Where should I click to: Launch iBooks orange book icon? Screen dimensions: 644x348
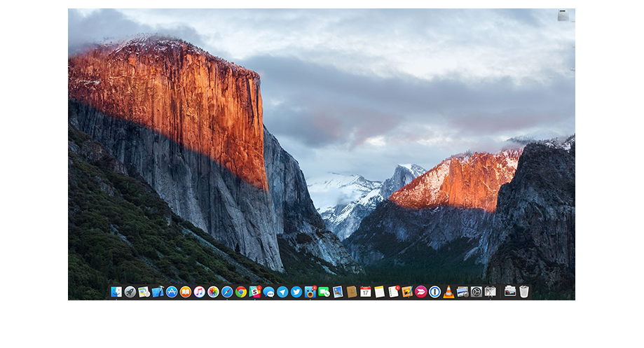[186, 292]
